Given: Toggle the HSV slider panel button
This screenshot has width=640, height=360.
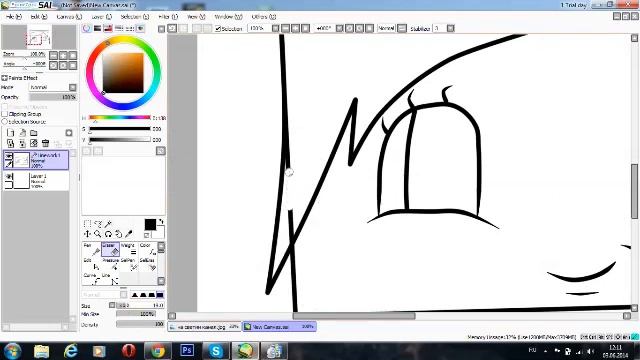Looking at the screenshot, I should 108,28.
